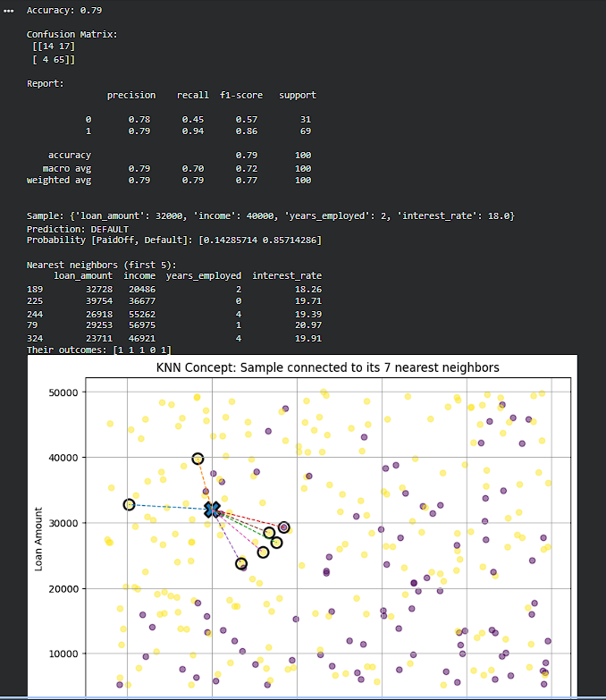The height and width of the screenshot is (700, 606).
Task: Click the interest_rate column header
Action: 287,276
